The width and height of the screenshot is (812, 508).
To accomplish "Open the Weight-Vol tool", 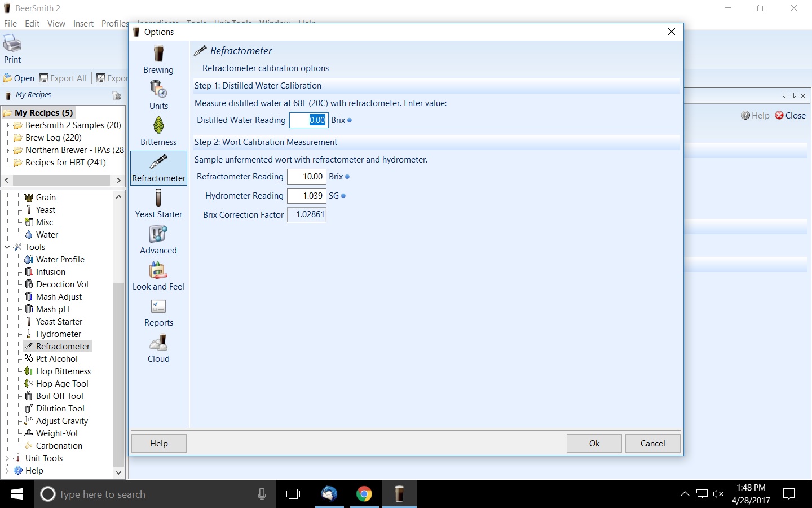I will tap(51, 433).
